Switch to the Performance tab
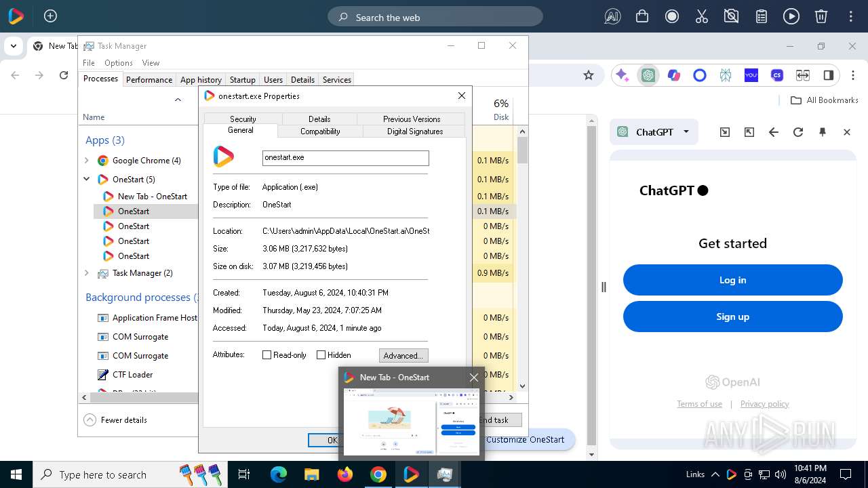868x488 pixels. pos(149,79)
